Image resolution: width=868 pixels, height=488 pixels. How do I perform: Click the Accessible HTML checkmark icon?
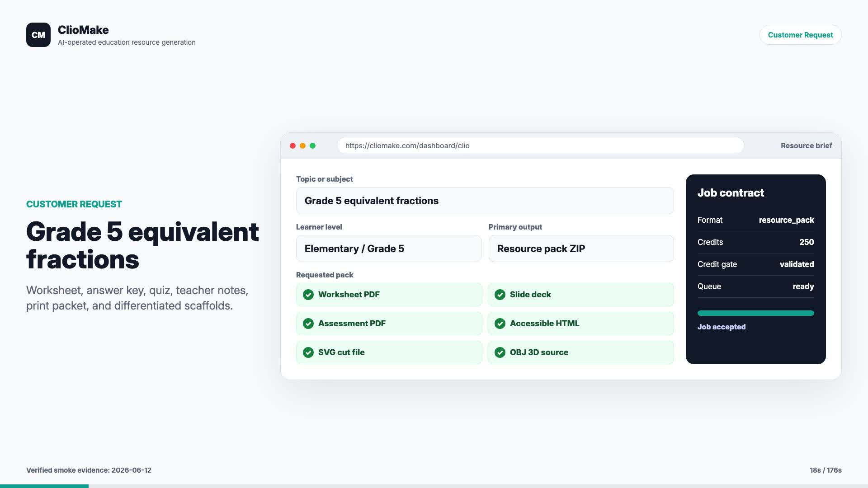point(500,324)
